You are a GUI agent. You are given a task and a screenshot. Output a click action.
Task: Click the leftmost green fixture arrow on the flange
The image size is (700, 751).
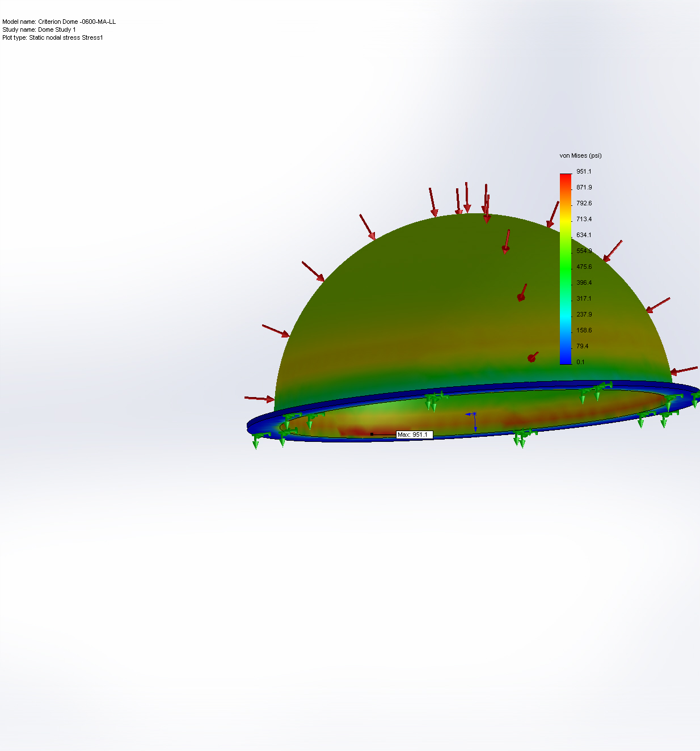click(x=257, y=440)
